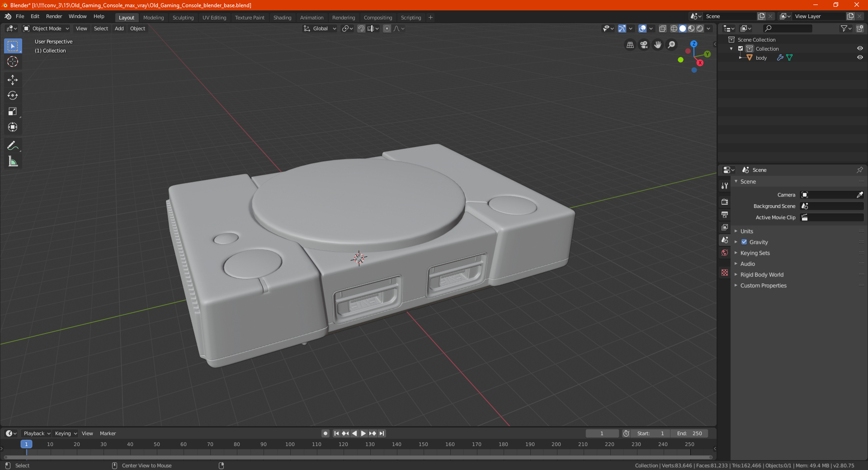Open the Marker menu in timeline
Screen dimensions: 868x470
[108, 433]
